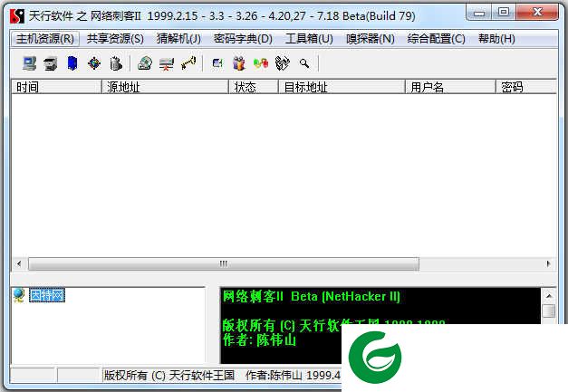Click the computer monitor toolbar icon

(x=29, y=63)
